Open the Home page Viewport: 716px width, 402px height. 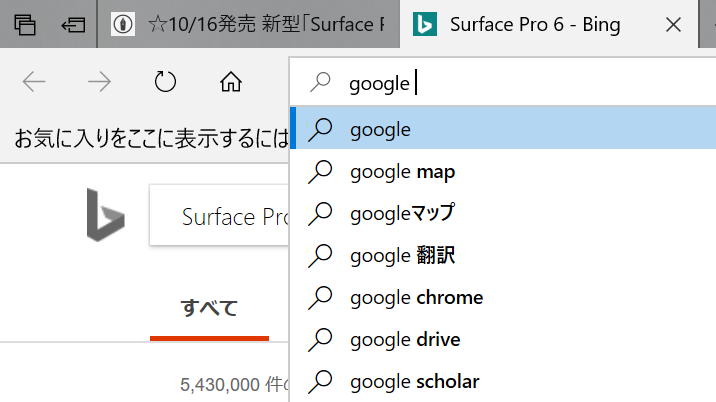coord(231,82)
